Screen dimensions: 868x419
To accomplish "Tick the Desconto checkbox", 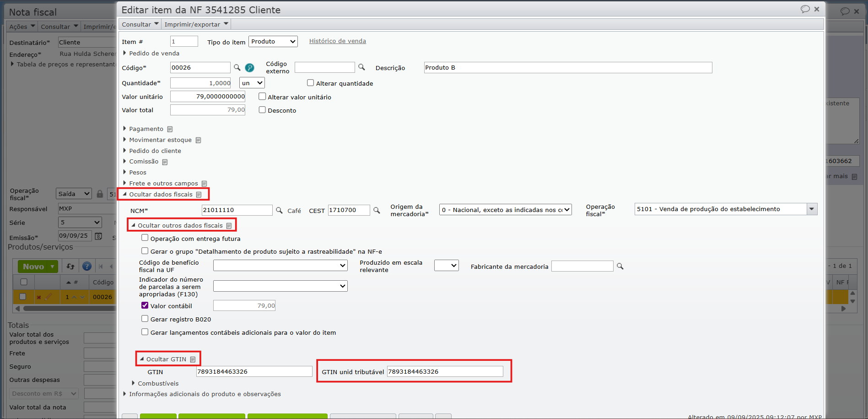I will pyautogui.click(x=262, y=110).
